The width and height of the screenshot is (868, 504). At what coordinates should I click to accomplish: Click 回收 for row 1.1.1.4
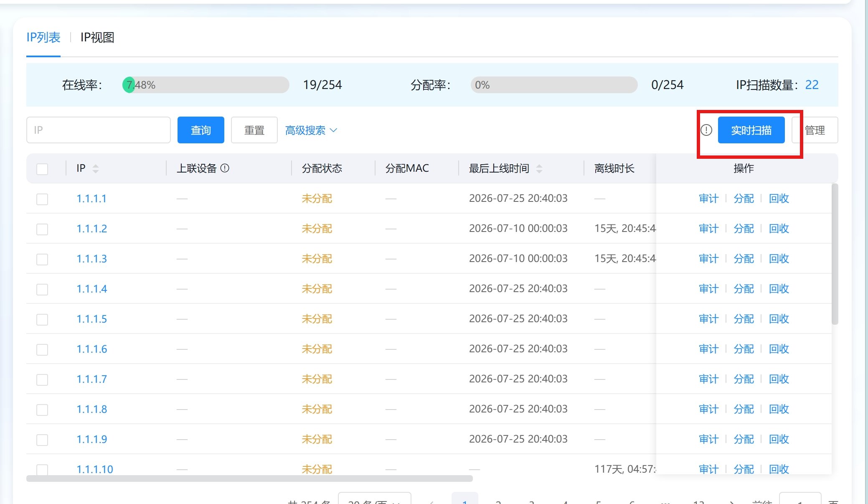pyautogui.click(x=779, y=289)
